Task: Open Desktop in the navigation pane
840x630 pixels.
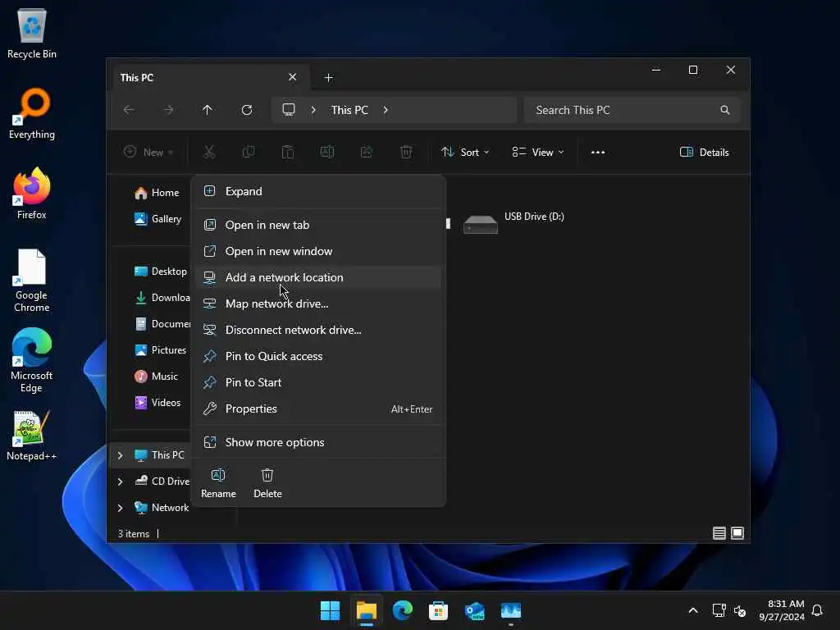Action: [x=160, y=272]
